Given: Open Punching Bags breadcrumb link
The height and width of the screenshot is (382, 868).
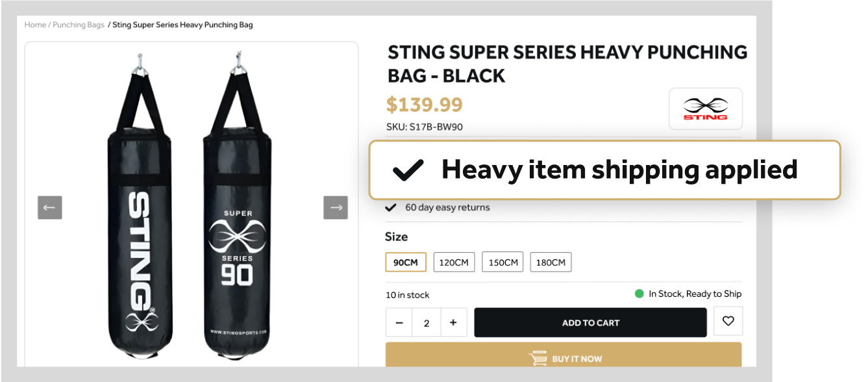Looking at the screenshot, I should coord(79,25).
